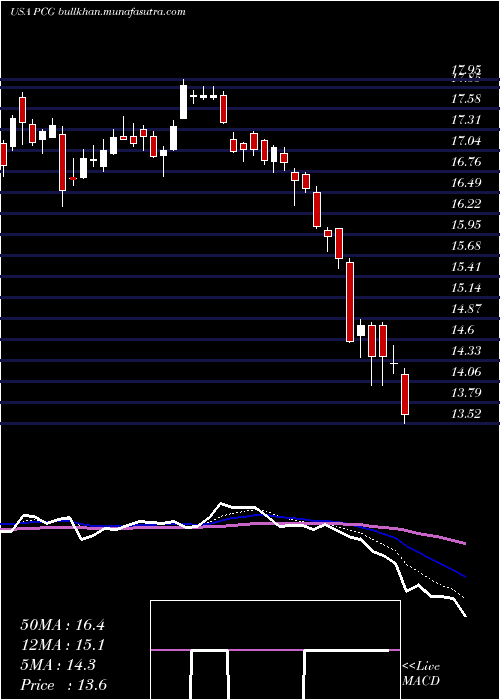This screenshot has width=500, height=700.
Task: Click the 15.14 price axis label
Action: coord(466,288)
